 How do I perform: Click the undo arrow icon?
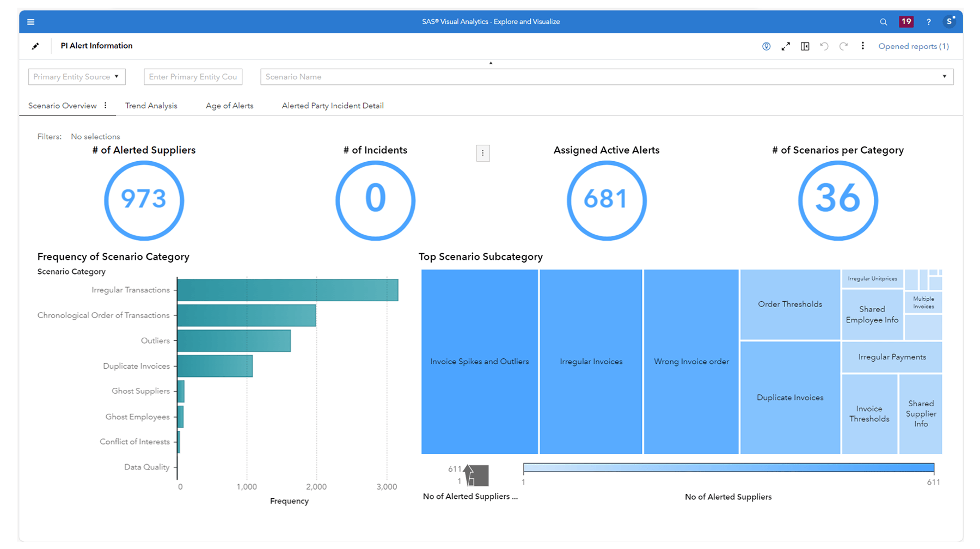824,46
